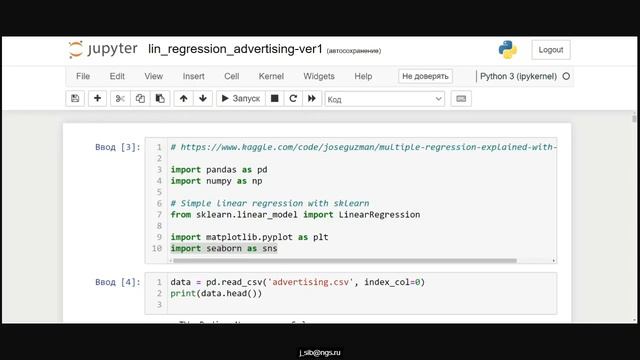This screenshot has width=640, height=360.
Task: Click the page vertical scrollbar thumb
Action: point(634,118)
